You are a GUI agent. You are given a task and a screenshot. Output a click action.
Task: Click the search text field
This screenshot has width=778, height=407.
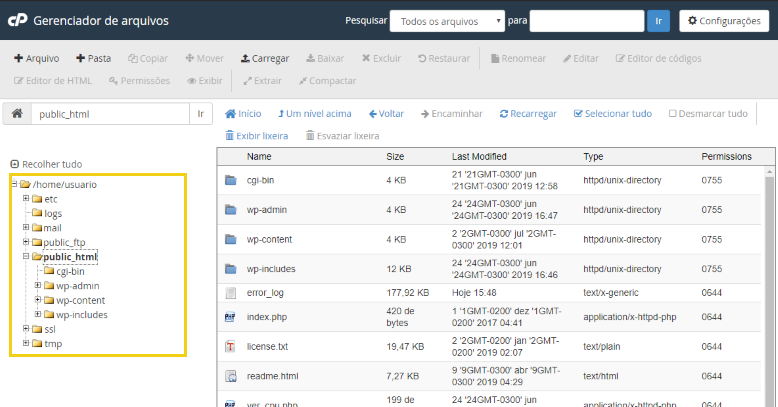587,21
